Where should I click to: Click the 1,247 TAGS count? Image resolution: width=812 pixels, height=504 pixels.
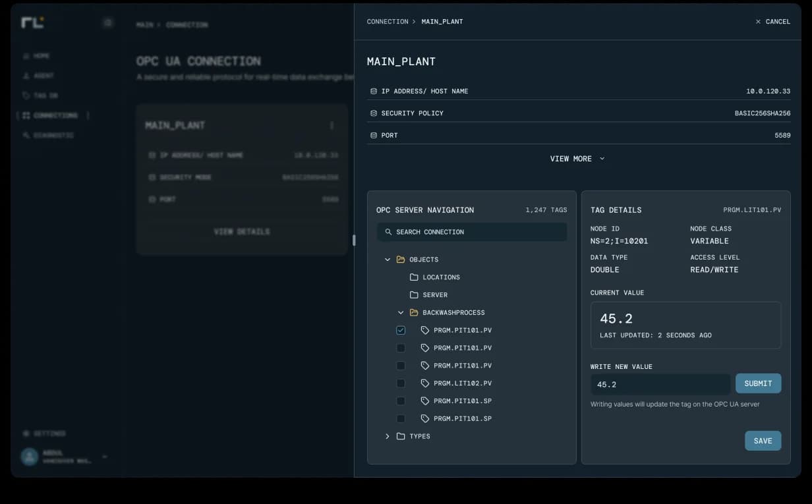pos(546,210)
